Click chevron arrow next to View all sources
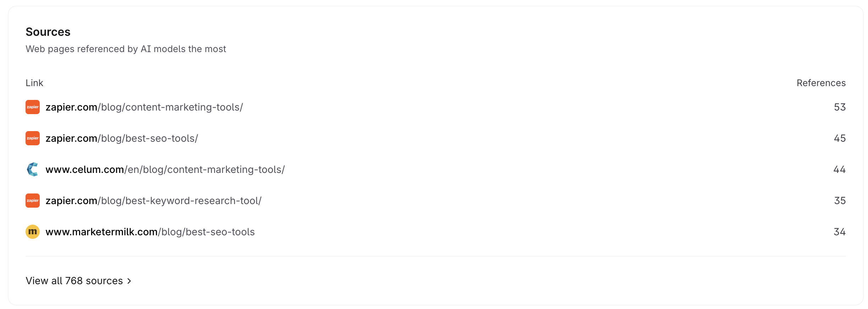868x309 pixels. click(129, 281)
